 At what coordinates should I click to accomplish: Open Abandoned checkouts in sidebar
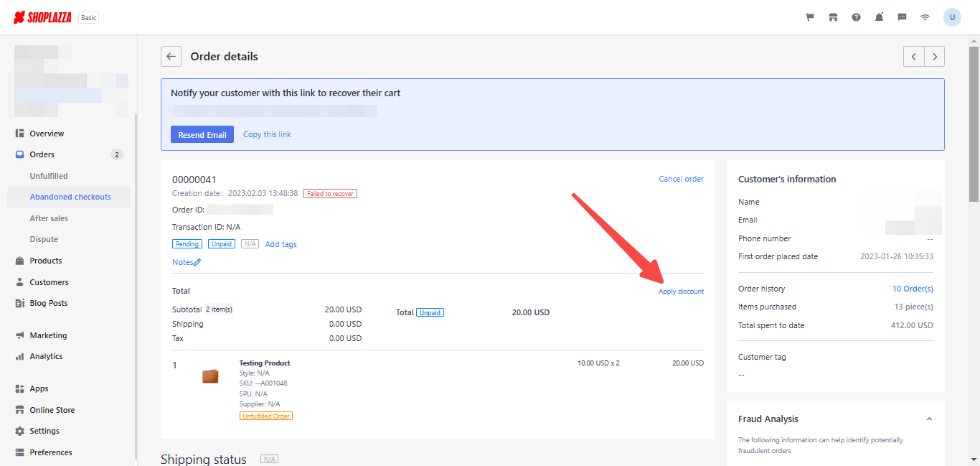point(70,197)
